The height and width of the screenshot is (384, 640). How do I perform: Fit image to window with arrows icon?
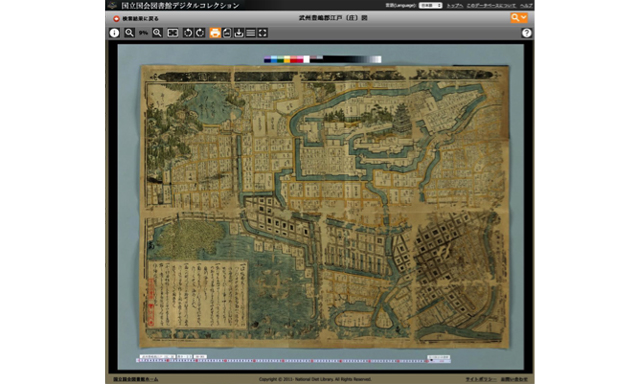pos(173,33)
